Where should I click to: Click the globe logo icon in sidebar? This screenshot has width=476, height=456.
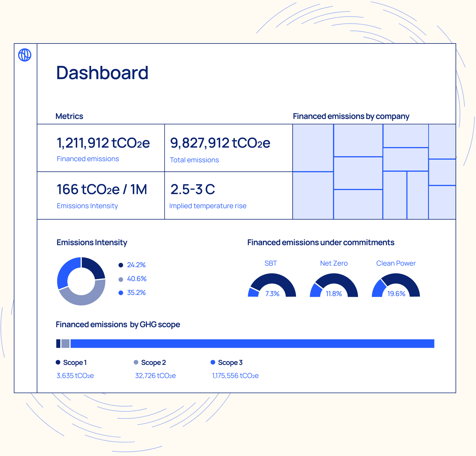pyautogui.click(x=25, y=55)
